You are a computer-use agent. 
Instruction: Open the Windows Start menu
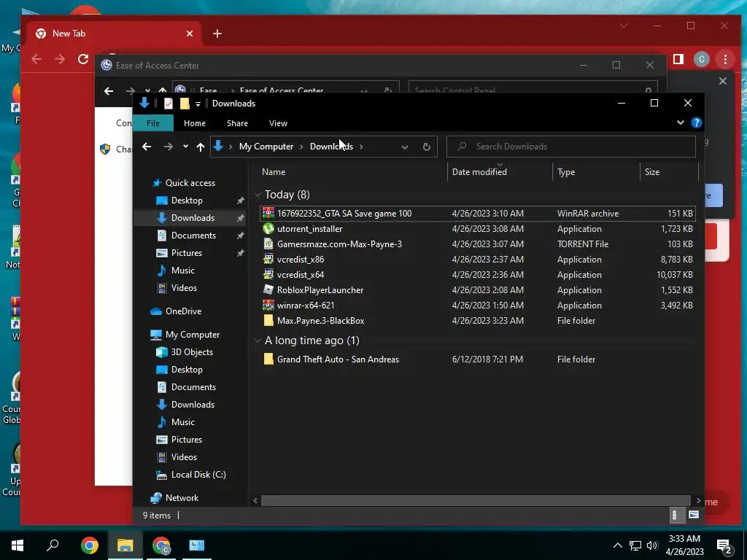18,545
